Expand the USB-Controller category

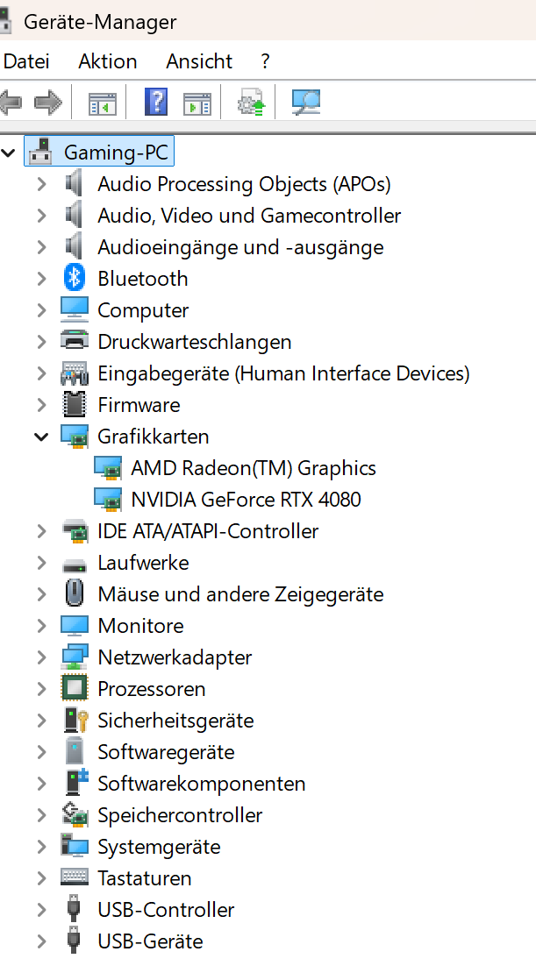(x=41, y=910)
